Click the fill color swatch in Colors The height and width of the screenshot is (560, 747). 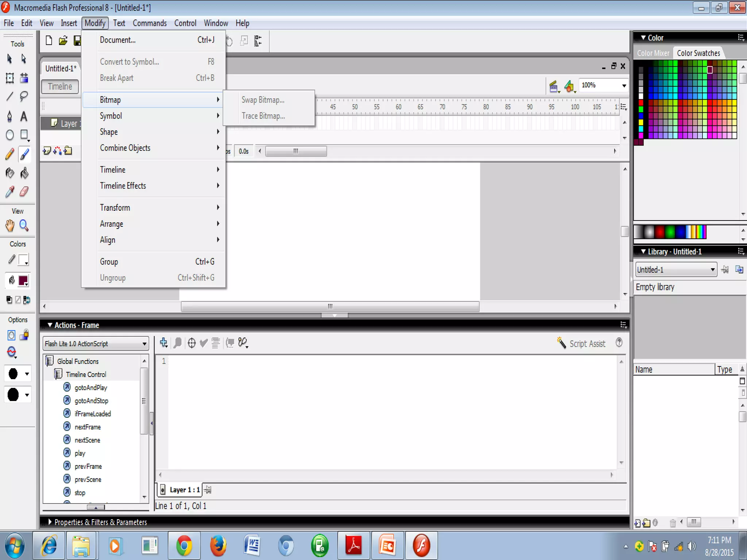tap(23, 280)
